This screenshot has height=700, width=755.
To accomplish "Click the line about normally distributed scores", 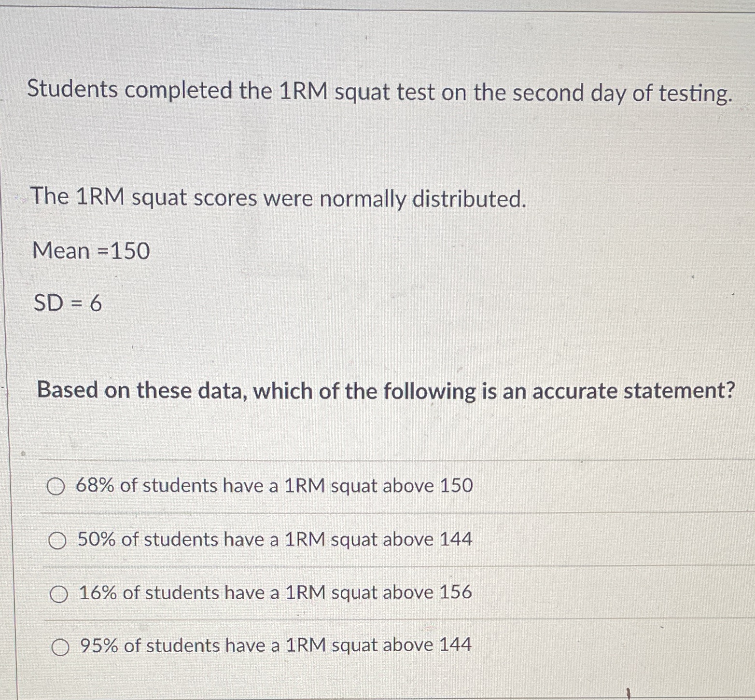I will pyautogui.click(x=278, y=198).
